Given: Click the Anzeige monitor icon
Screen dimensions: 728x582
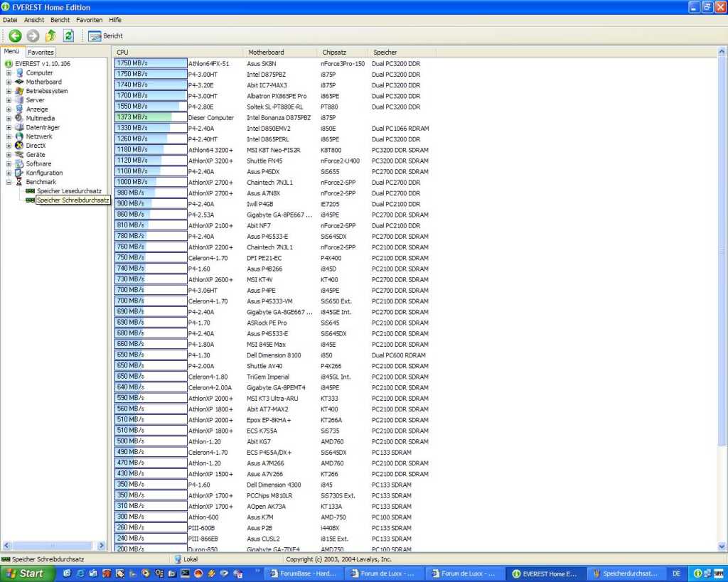Looking at the screenshot, I should coord(19,109).
